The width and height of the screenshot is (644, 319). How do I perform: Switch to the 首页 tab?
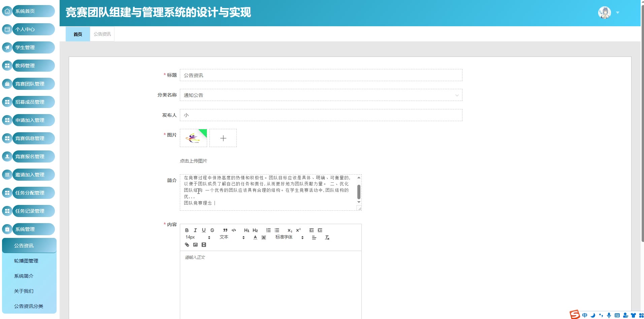(78, 34)
